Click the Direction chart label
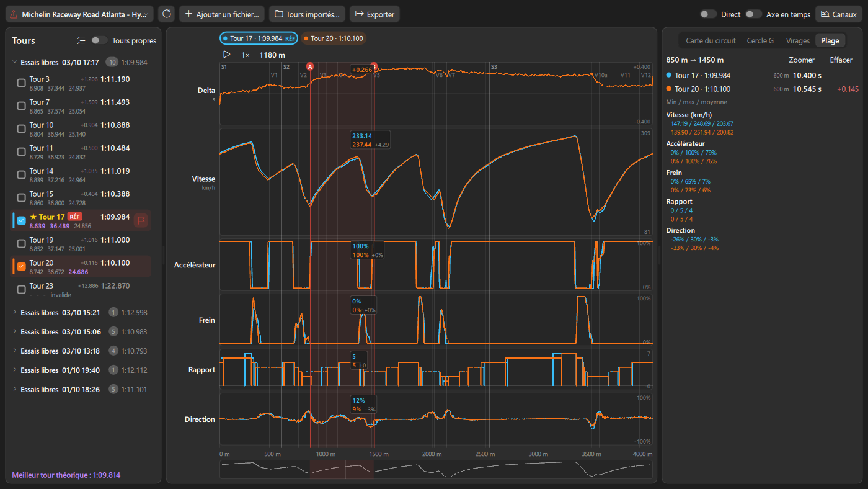 click(x=200, y=419)
